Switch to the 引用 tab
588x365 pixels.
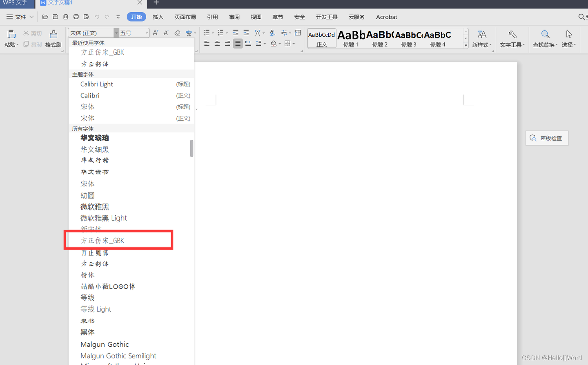coord(212,17)
